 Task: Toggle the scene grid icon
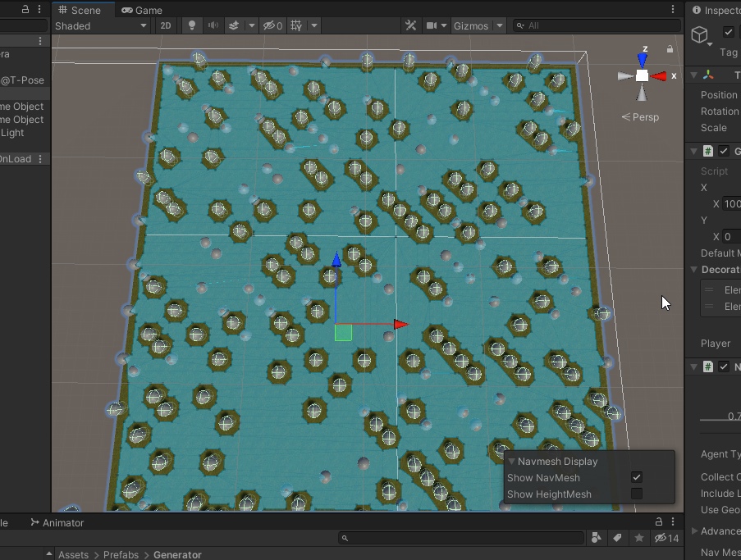point(296,26)
